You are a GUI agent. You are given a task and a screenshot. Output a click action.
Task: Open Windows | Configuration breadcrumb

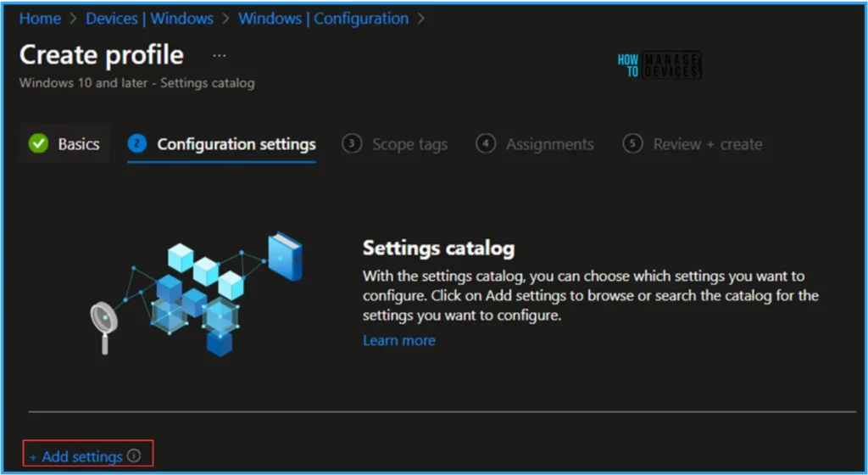tap(323, 19)
